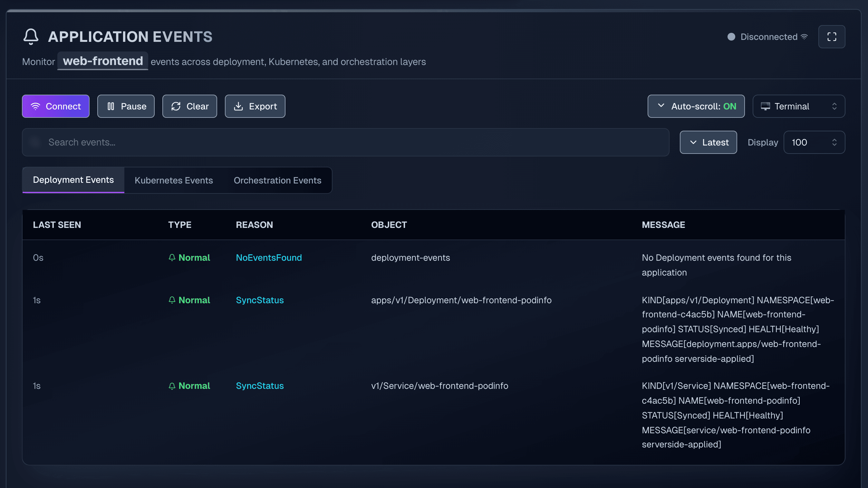
Task: Click the Application Events bell icon
Action: [31, 37]
